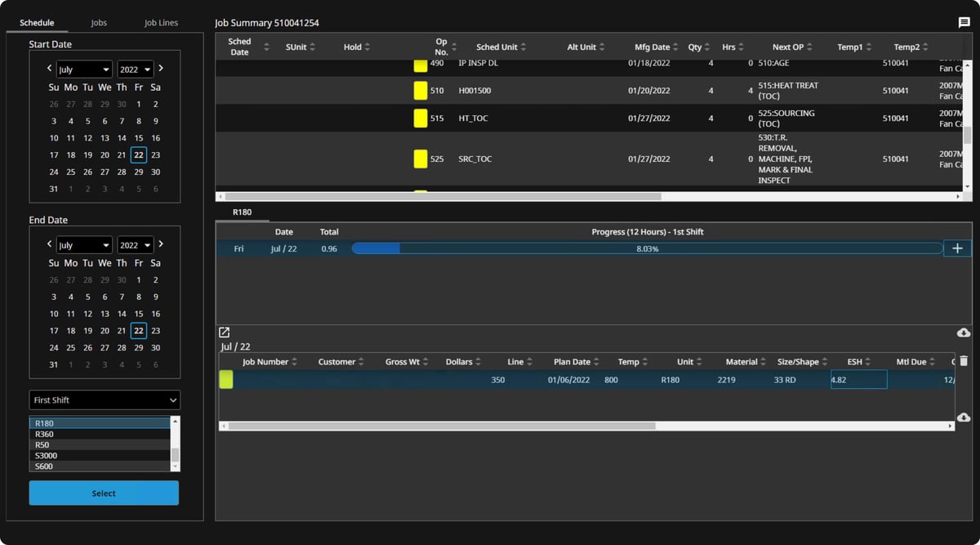Click yellow status swatch for Op 510
980x545 pixels.
[x=421, y=90]
